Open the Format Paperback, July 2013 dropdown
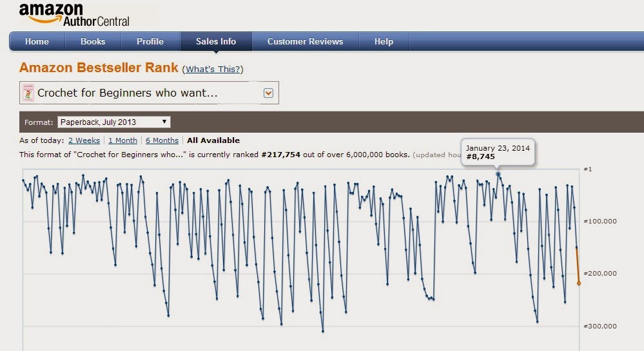The height and width of the screenshot is (351, 644). coord(113,122)
